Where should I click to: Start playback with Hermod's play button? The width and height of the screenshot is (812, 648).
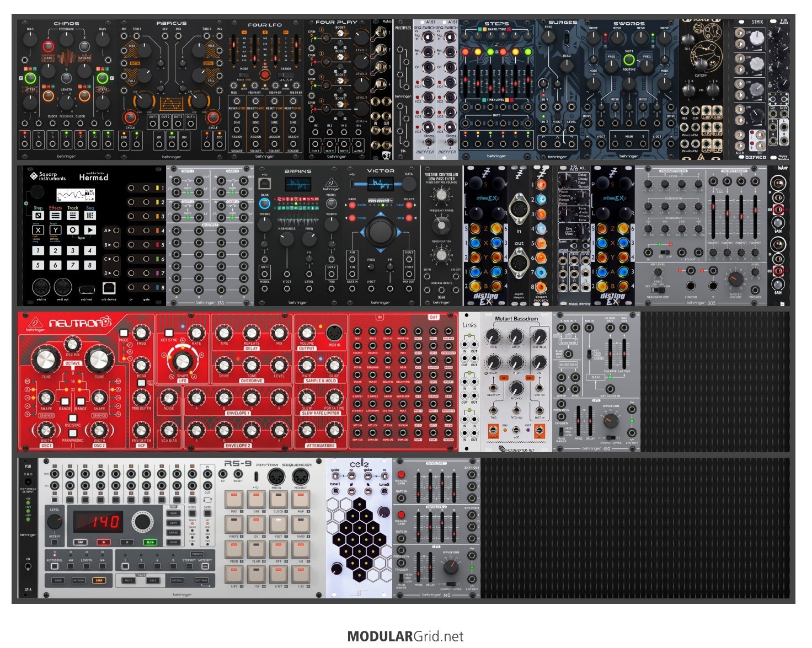[x=90, y=230]
